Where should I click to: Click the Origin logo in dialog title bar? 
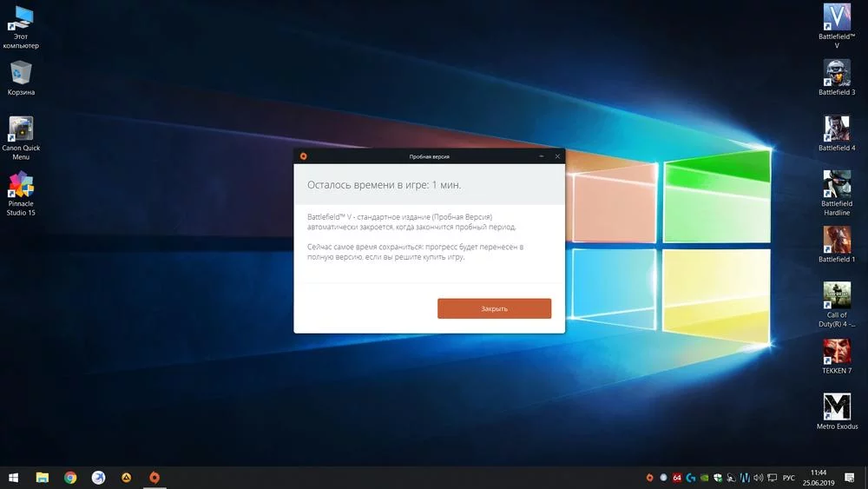click(303, 156)
